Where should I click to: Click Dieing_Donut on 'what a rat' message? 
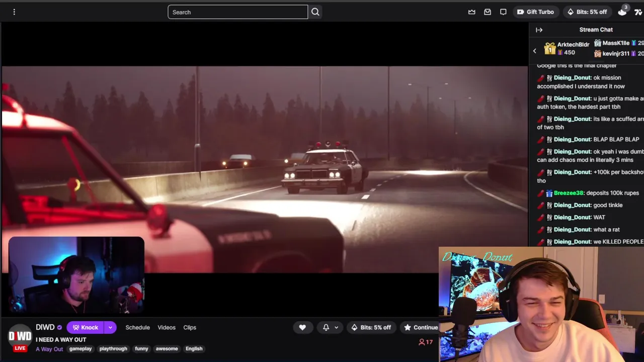point(572,229)
